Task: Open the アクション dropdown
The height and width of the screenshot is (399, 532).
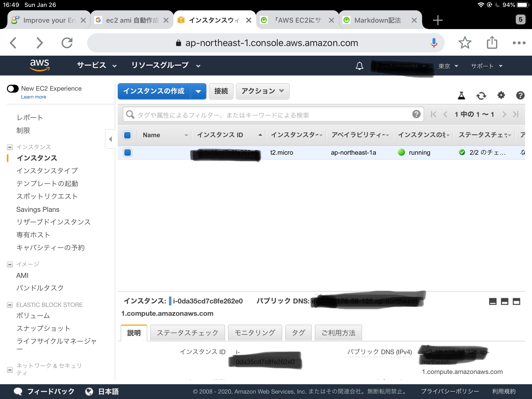Action: [x=263, y=91]
